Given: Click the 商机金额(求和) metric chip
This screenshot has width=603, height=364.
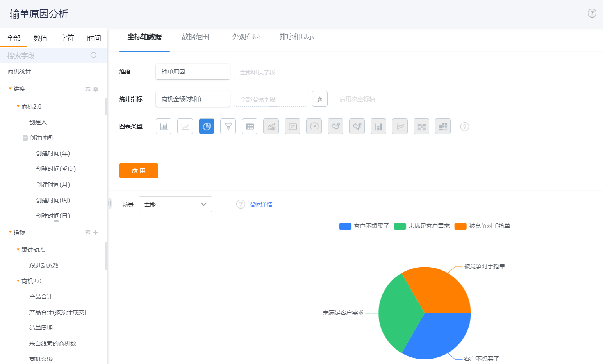Looking at the screenshot, I should tap(193, 99).
